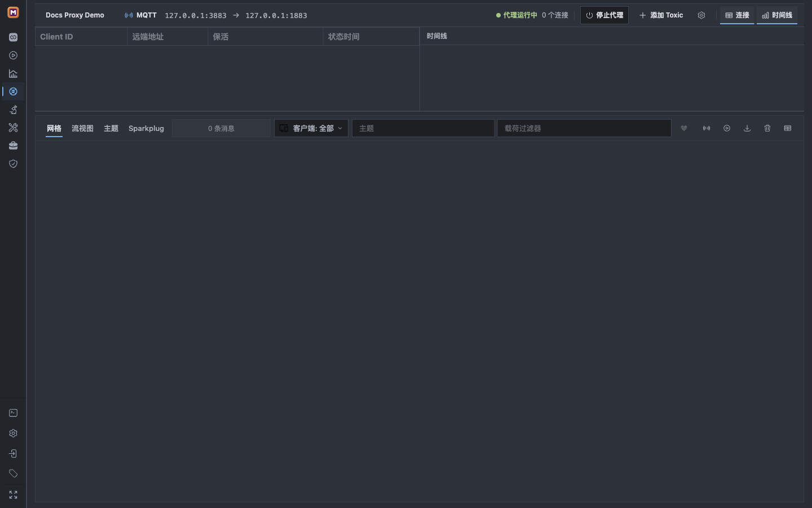Click the table columns layout icon

(788, 128)
